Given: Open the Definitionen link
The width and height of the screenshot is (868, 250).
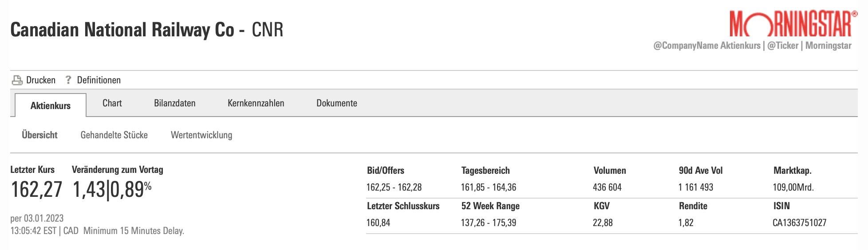Looking at the screenshot, I should (99, 80).
